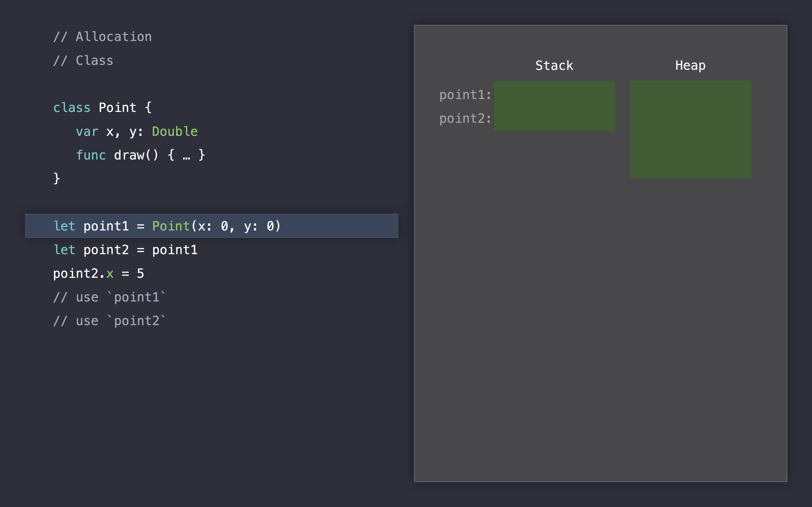812x507 pixels.
Task: Click the point1: stack label
Action: pos(465,95)
